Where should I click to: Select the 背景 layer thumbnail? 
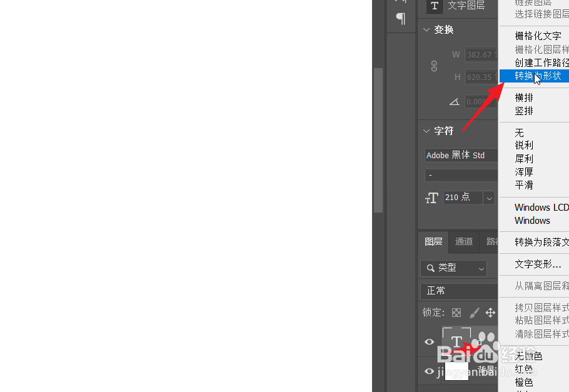[456, 371]
